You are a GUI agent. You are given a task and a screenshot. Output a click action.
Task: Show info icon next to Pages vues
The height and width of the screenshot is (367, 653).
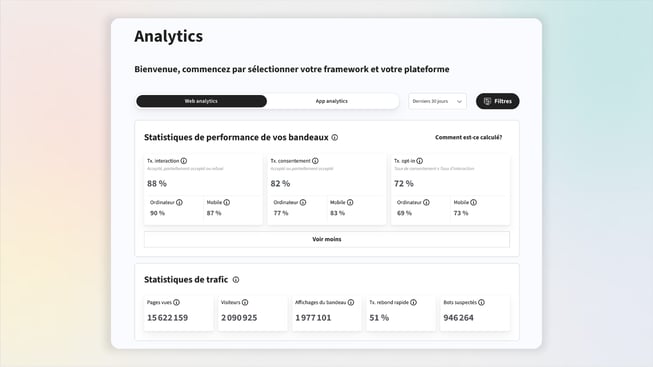(177, 302)
